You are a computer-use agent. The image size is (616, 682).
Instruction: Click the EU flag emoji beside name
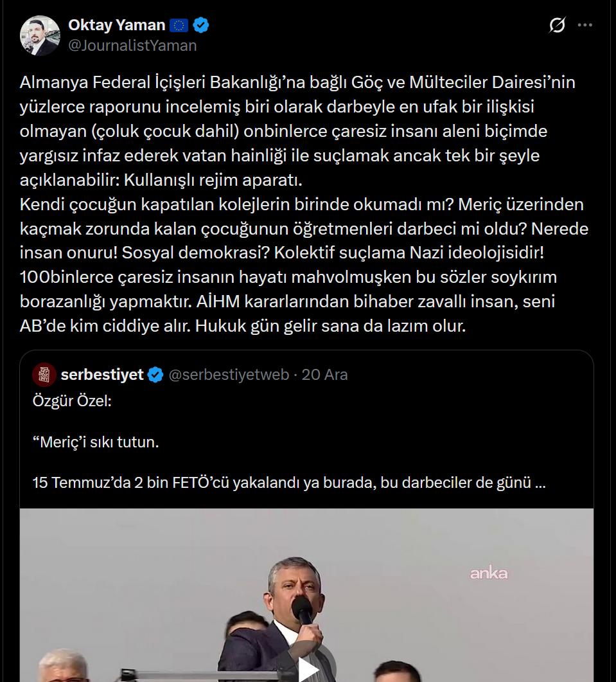point(179,25)
